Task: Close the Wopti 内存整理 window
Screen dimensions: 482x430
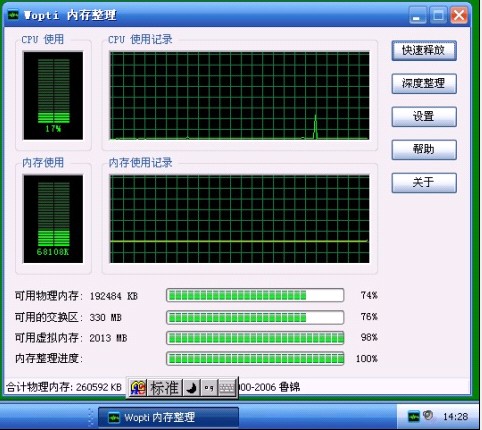Action: 459,15
